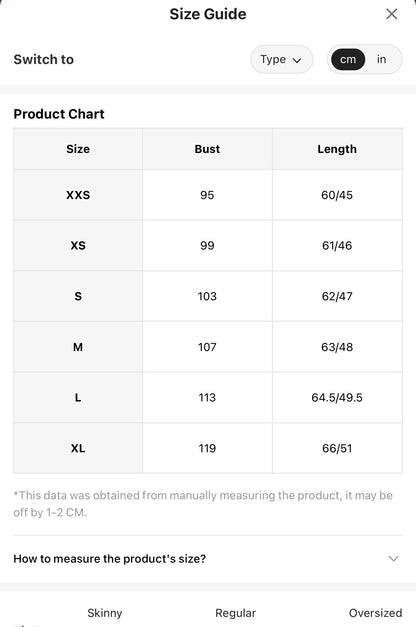Select the Skinny fit label
The height and width of the screenshot is (627, 416).
coord(104,613)
